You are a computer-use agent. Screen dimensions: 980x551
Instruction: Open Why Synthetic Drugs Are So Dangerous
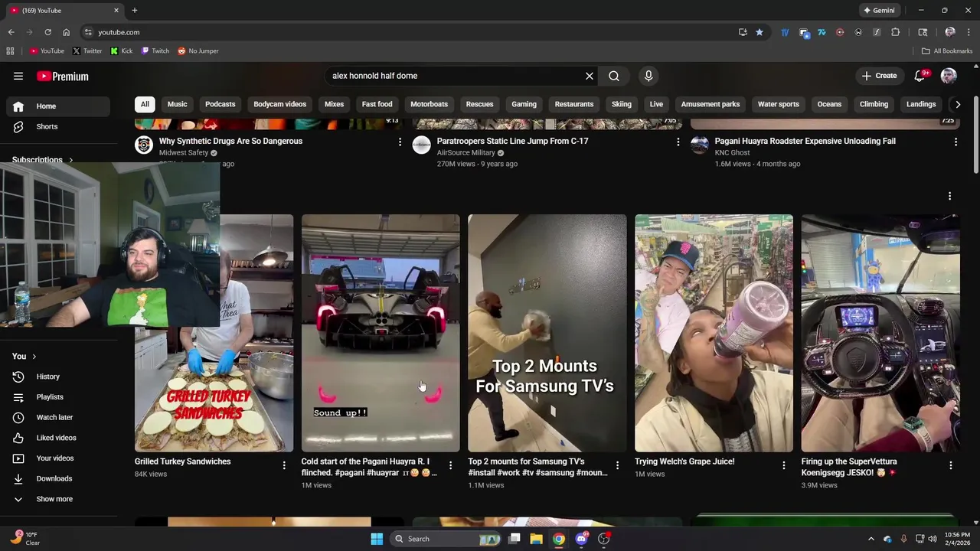point(230,141)
